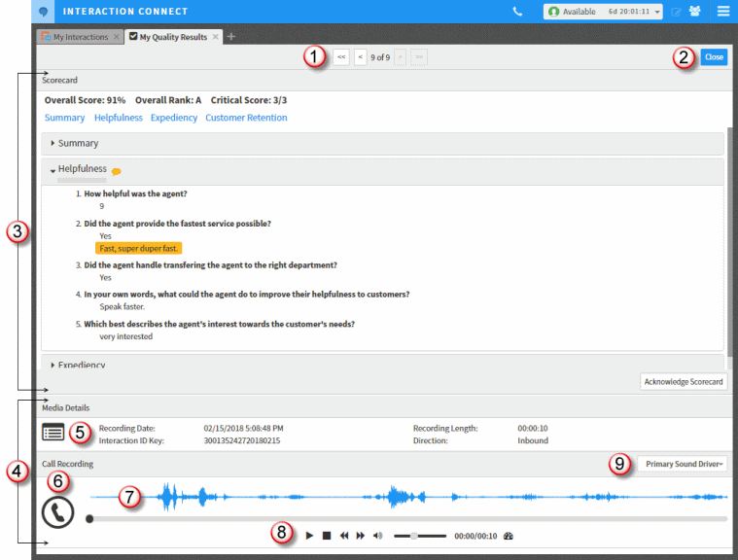Open the hamburger menu at top right
This screenshot has width=738, height=560.
(x=722, y=12)
